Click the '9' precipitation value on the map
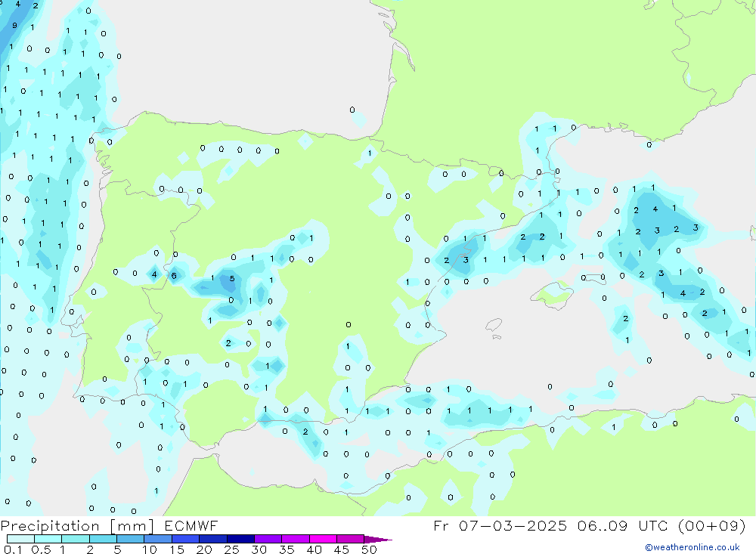This screenshot has height=554, width=756. 14,26
